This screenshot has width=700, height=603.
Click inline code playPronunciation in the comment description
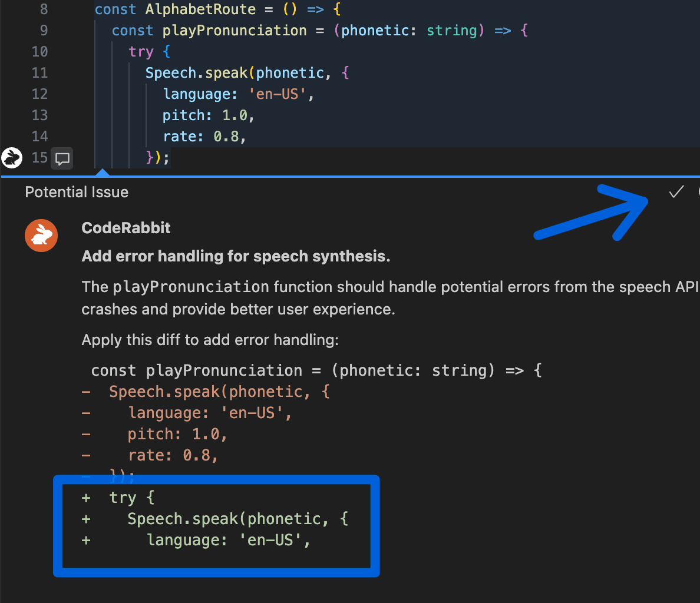point(191,287)
